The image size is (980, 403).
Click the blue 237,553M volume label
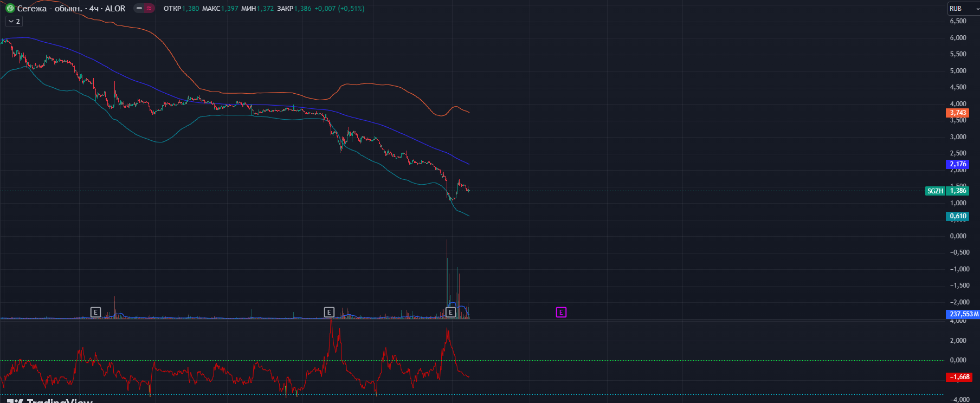point(963,314)
